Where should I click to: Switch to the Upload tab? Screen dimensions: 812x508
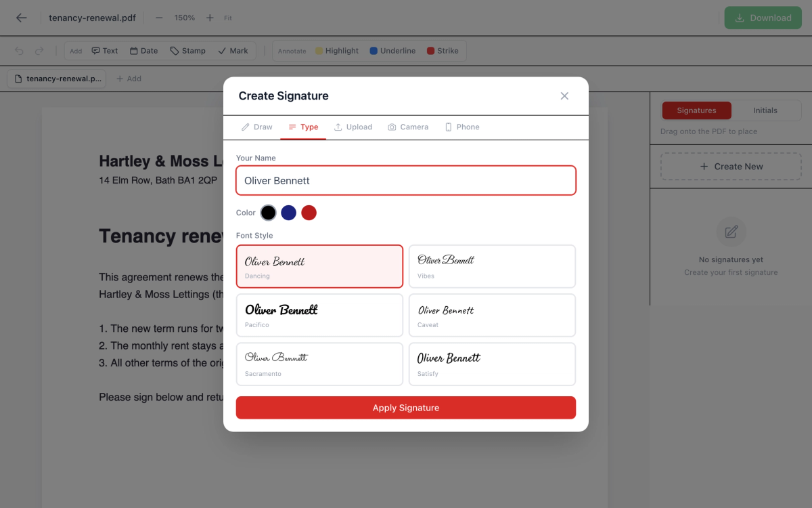click(x=353, y=127)
